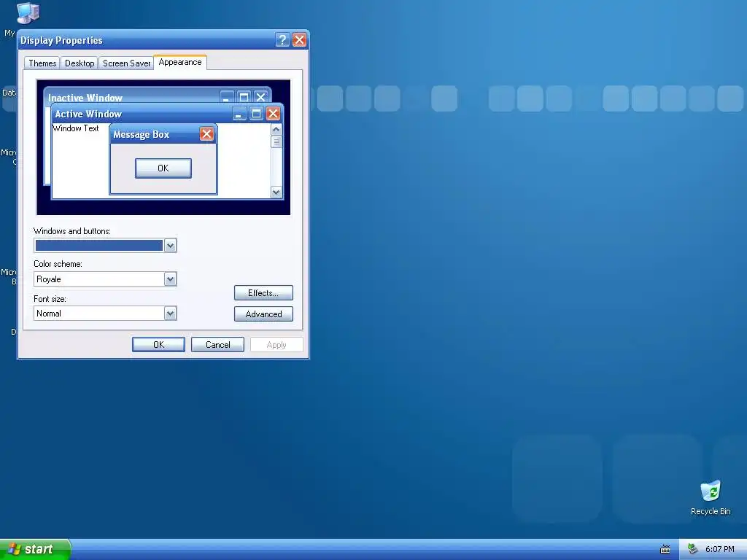Click Inactive Window preview close icon
This screenshot has width=747, height=560.
coord(260,98)
